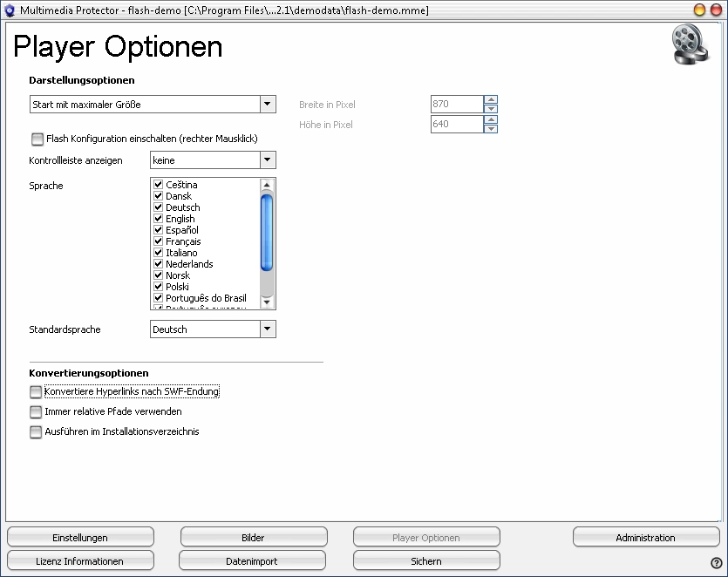Open the Einstellungen section
728x577 pixels.
point(80,538)
